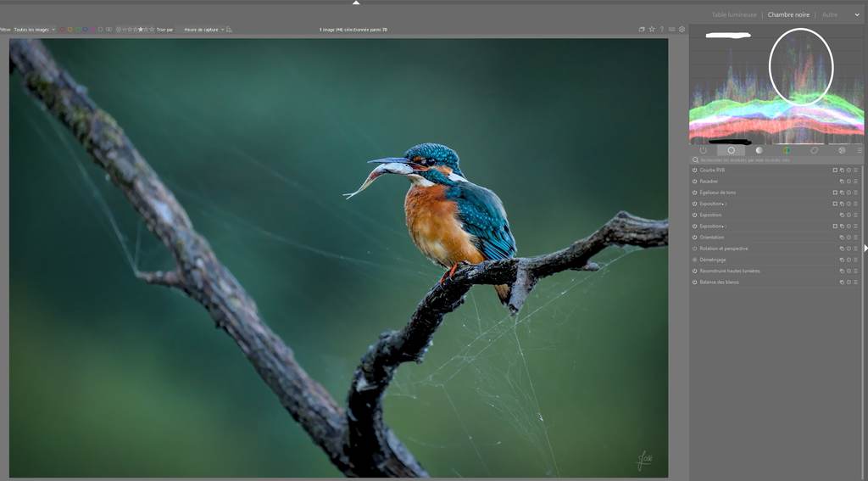Open the help question mark icon

(661, 30)
